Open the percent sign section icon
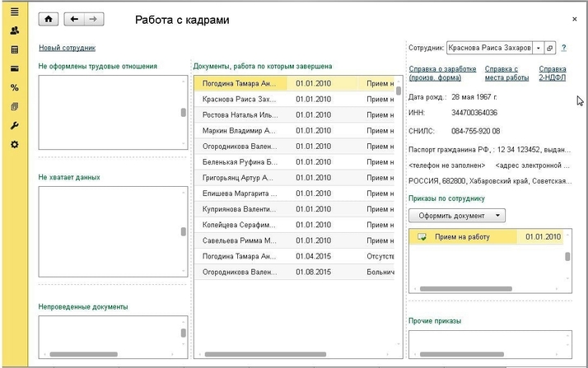588x368 pixels. pos(14,88)
